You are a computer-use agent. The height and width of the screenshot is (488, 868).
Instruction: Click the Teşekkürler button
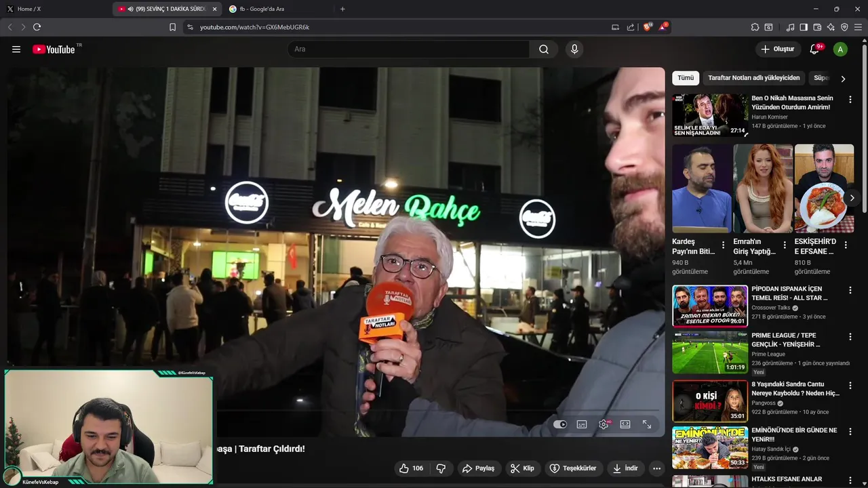click(573, 468)
